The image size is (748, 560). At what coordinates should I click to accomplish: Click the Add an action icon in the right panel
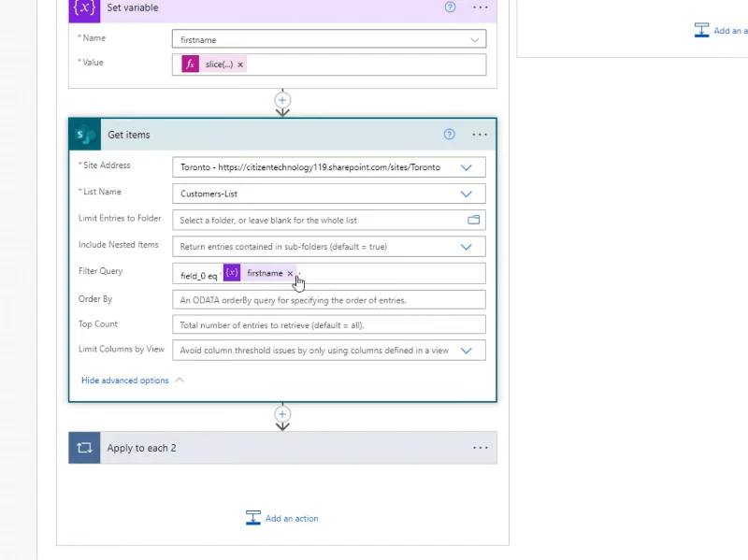tap(701, 30)
